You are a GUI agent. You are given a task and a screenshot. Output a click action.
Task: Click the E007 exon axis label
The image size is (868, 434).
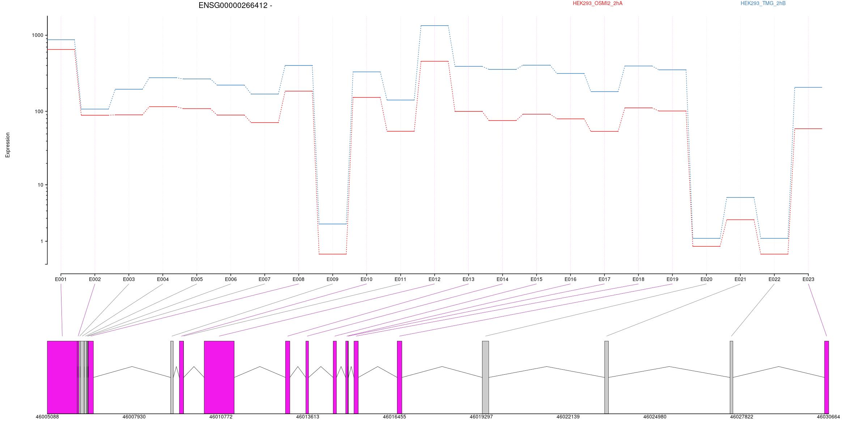pyautogui.click(x=264, y=279)
